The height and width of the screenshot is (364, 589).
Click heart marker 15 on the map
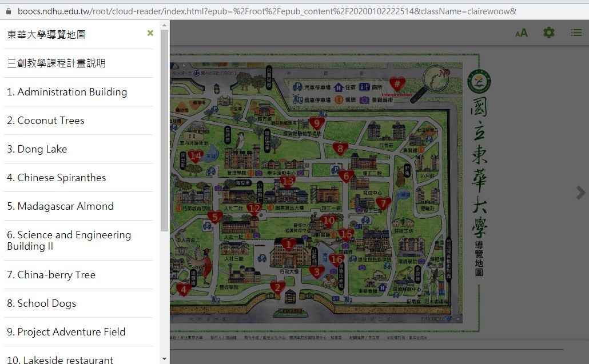[346, 234]
